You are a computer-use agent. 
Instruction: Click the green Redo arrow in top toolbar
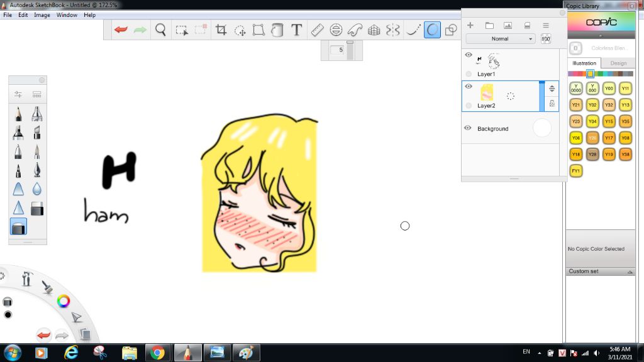[x=140, y=30]
